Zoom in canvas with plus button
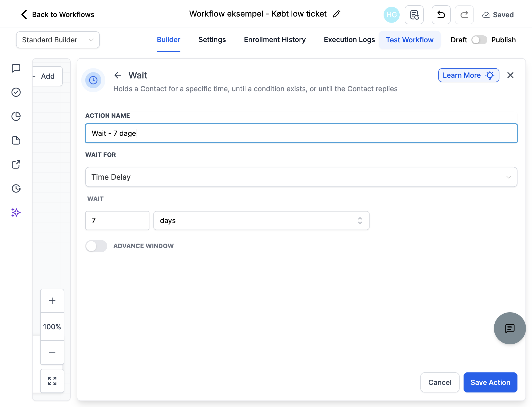The image size is (532, 407). (x=52, y=301)
